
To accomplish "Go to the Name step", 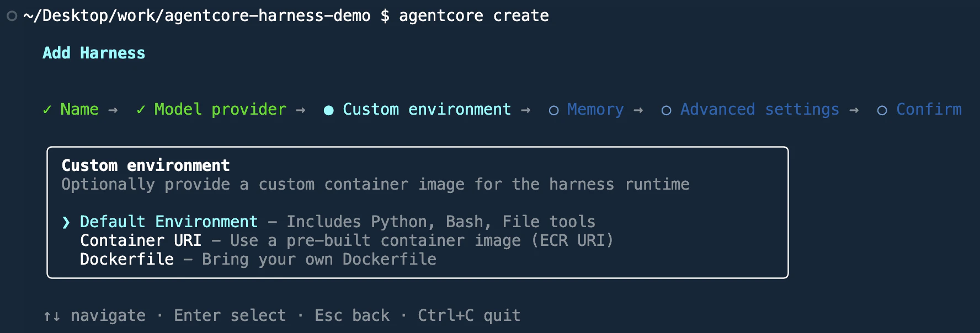I will point(79,109).
